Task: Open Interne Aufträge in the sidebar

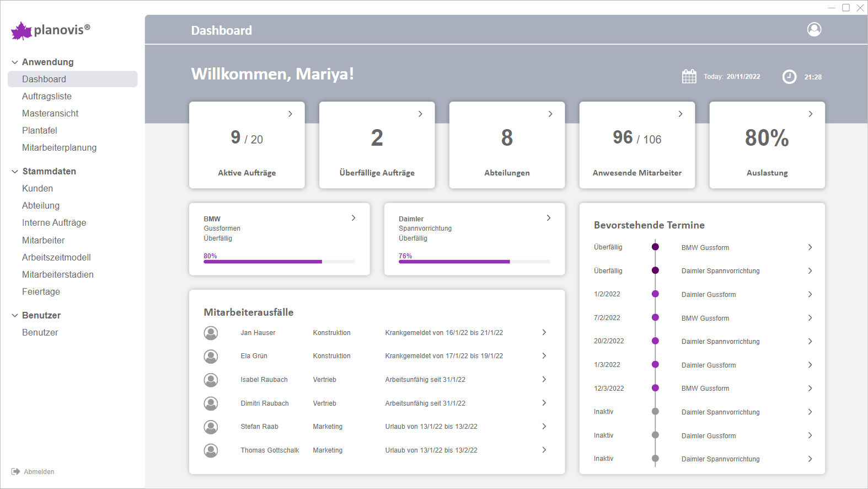Action: point(54,222)
